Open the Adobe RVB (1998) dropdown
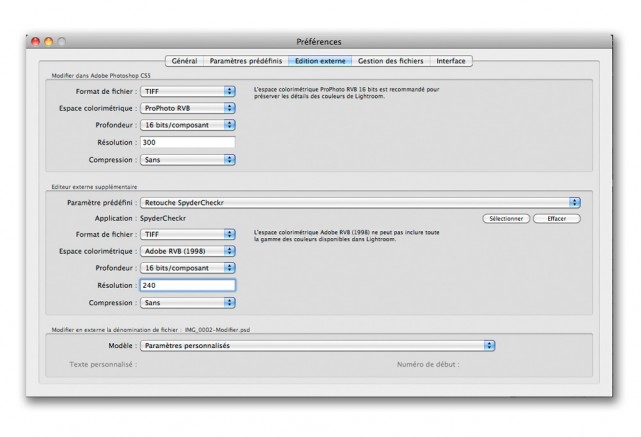The height and width of the screenshot is (437, 641). click(x=188, y=251)
